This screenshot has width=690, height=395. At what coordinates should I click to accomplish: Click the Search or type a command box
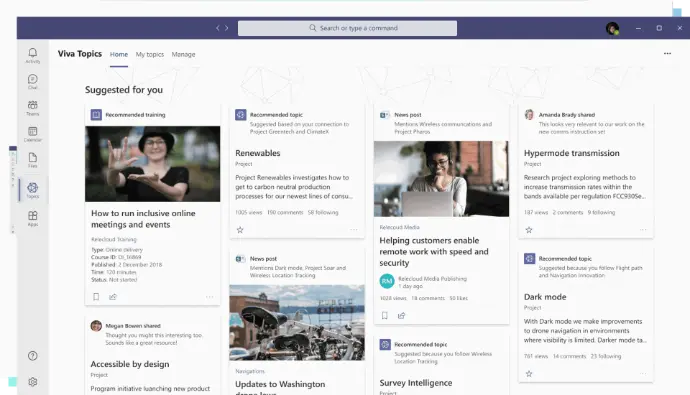(347, 28)
